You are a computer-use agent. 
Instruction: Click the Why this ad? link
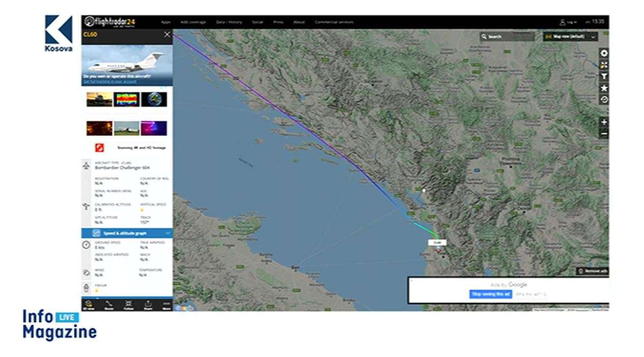[x=531, y=294]
